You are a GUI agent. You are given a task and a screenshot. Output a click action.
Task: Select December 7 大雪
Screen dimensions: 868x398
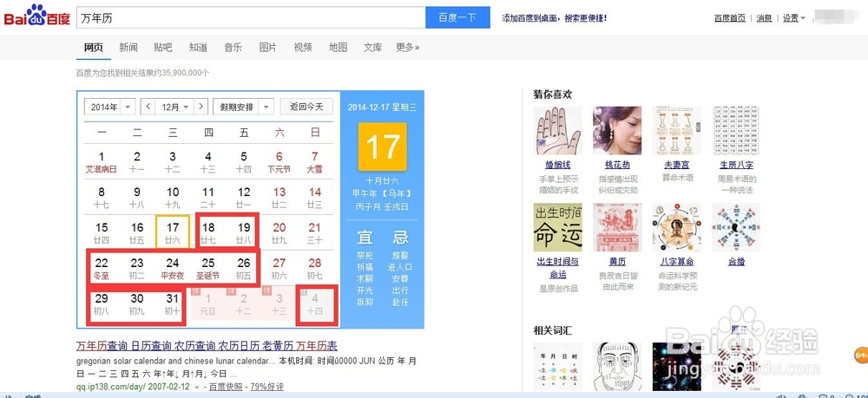tap(314, 162)
